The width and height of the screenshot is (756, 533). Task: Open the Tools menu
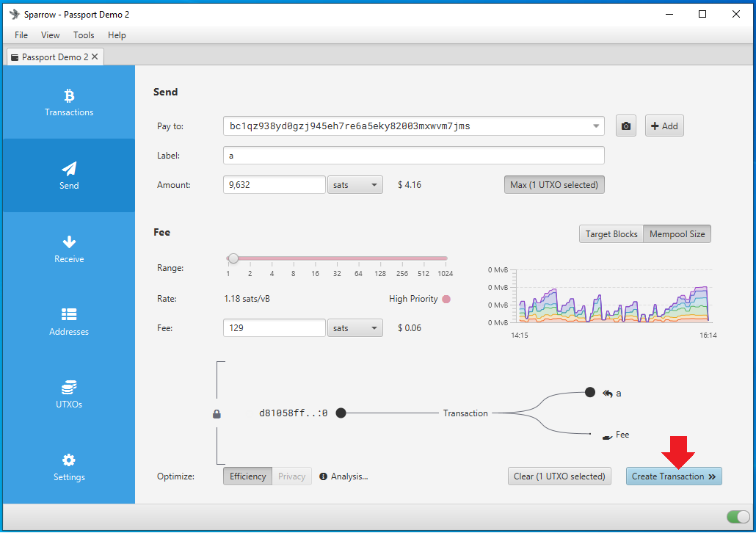[84, 35]
